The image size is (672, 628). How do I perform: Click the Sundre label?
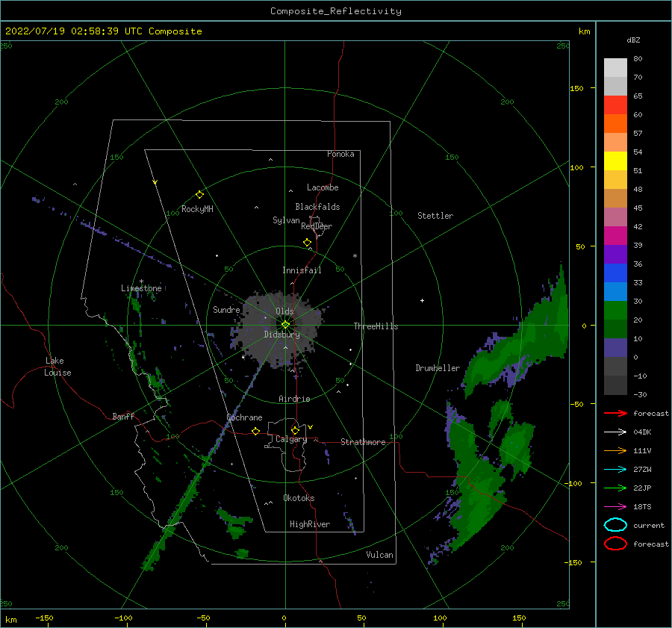point(226,309)
